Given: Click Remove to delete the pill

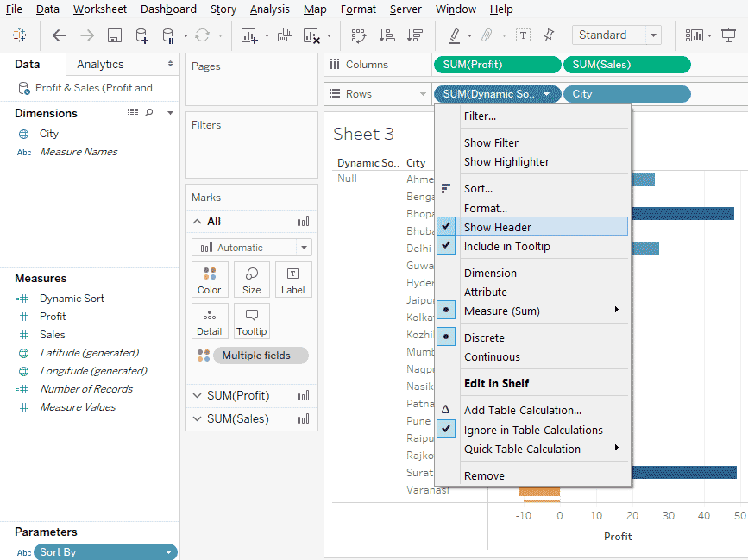Looking at the screenshot, I should coord(483,475).
